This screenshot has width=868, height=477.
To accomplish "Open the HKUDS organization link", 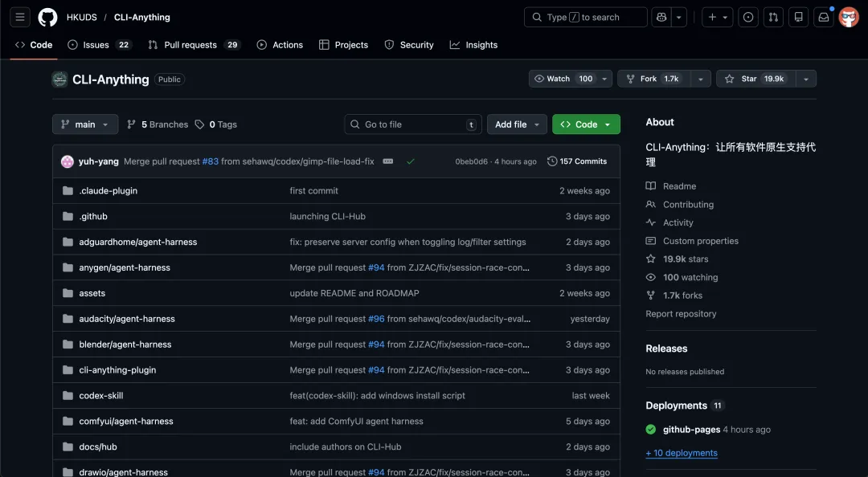I will [81, 17].
